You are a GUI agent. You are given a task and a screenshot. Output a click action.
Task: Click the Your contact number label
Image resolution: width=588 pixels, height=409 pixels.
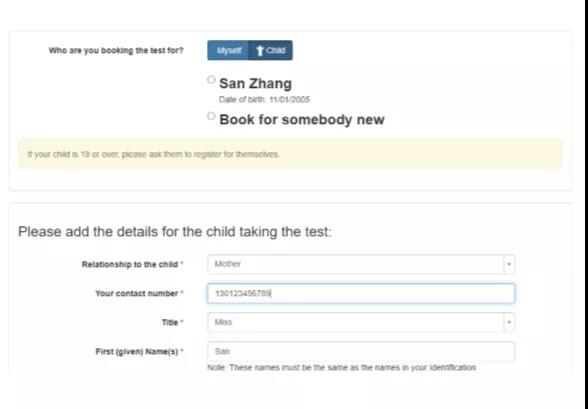point(139,293)
